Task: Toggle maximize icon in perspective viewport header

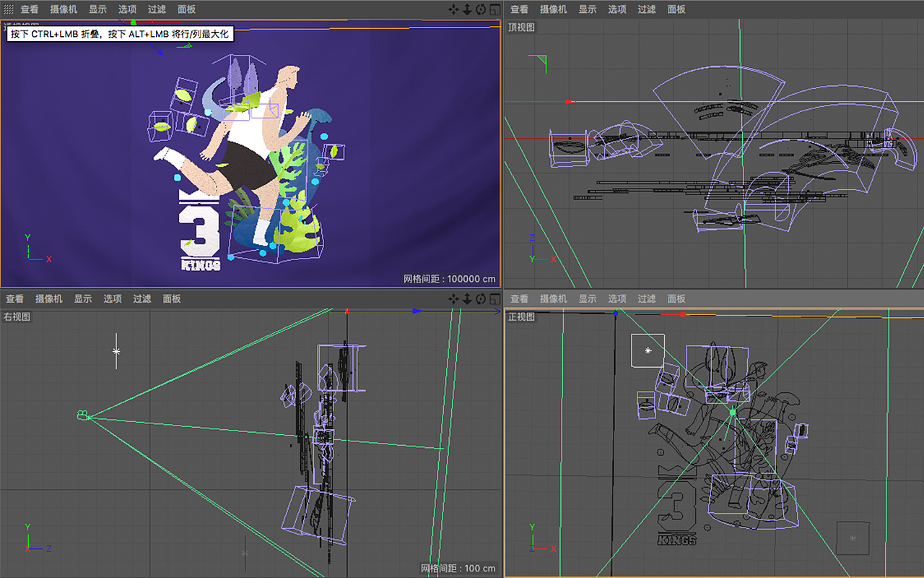Action: 494,9
